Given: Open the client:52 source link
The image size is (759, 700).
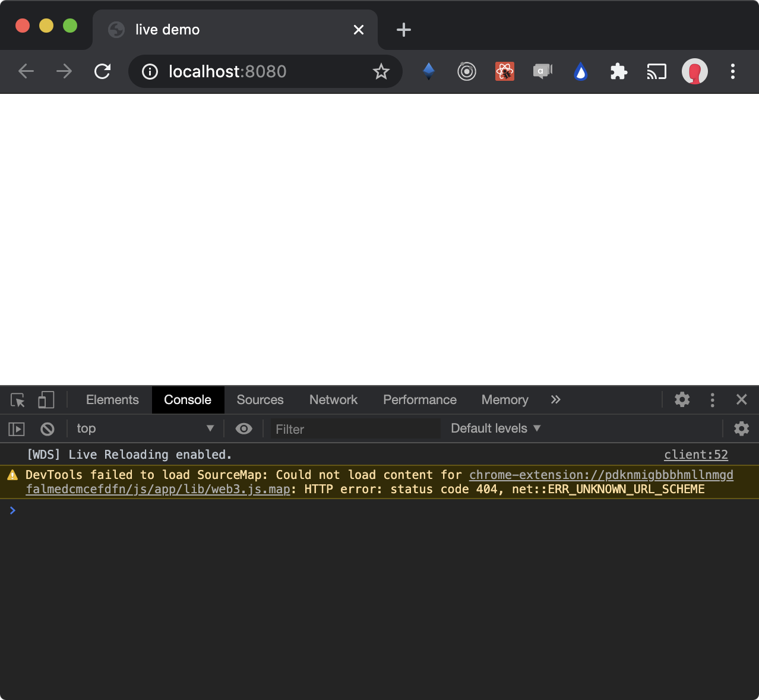Looking at the screenshot, I should coord(696,455).
